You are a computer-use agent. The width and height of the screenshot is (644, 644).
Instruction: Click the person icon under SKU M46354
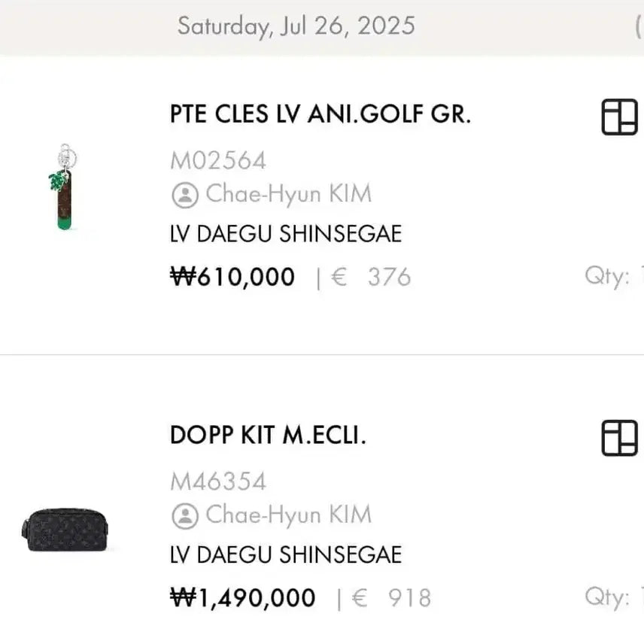(x=184, y=515)
